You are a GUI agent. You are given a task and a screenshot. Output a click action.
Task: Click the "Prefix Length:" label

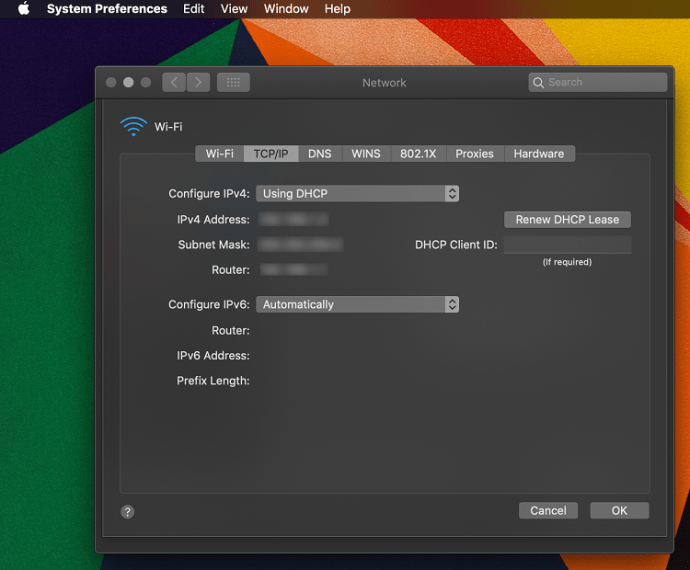point(213,381)
